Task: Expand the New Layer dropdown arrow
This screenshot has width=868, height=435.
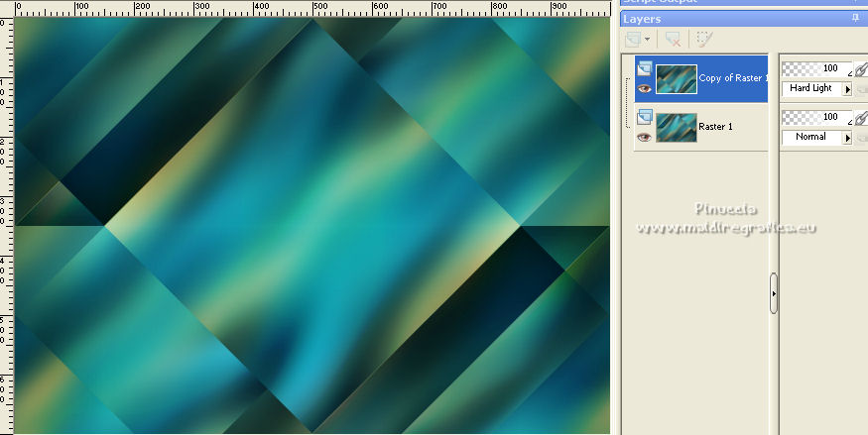Action: (647, 40)
